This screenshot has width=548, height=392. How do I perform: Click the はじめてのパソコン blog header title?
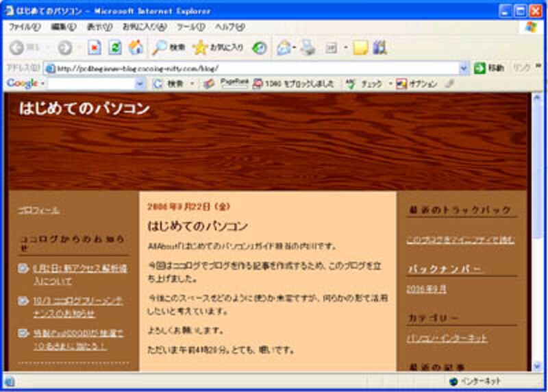(x=84, y=108)
